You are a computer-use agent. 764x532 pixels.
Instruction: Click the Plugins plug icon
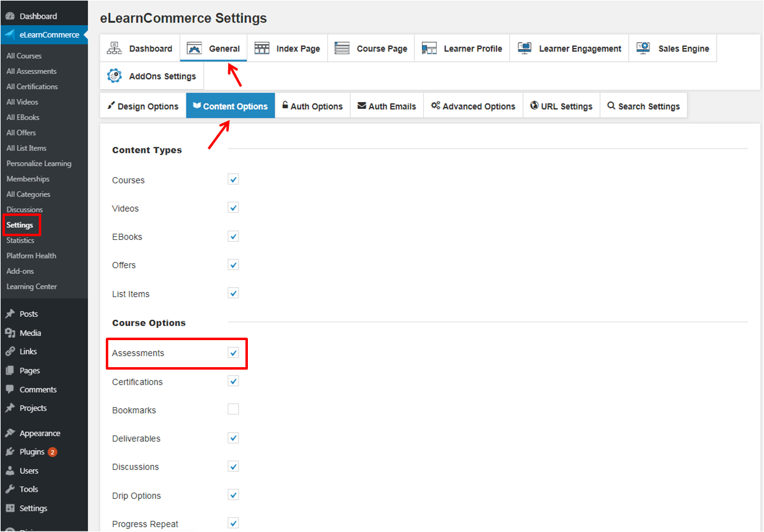10,451
